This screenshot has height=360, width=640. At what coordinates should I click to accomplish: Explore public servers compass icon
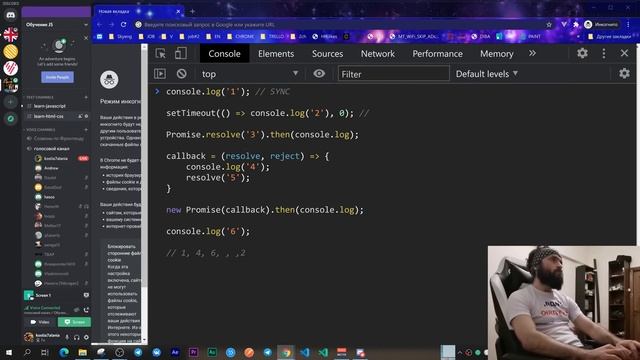[11, 119]
